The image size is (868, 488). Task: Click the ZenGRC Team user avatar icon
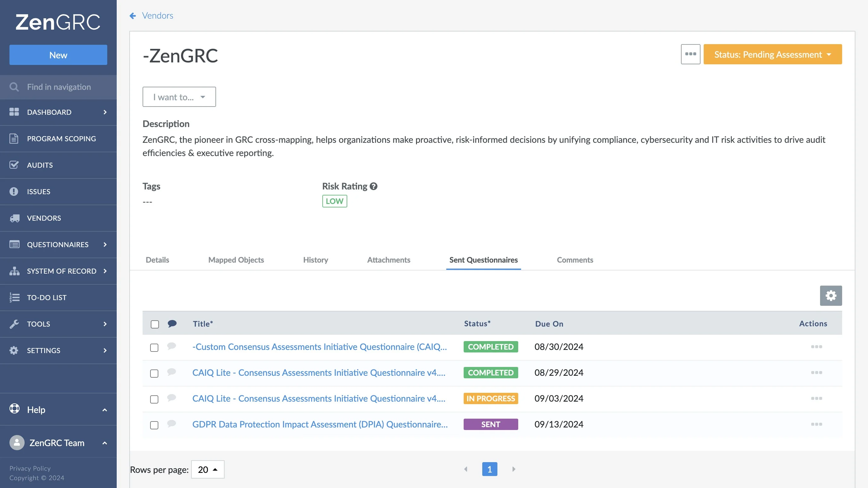coord(17,443)
